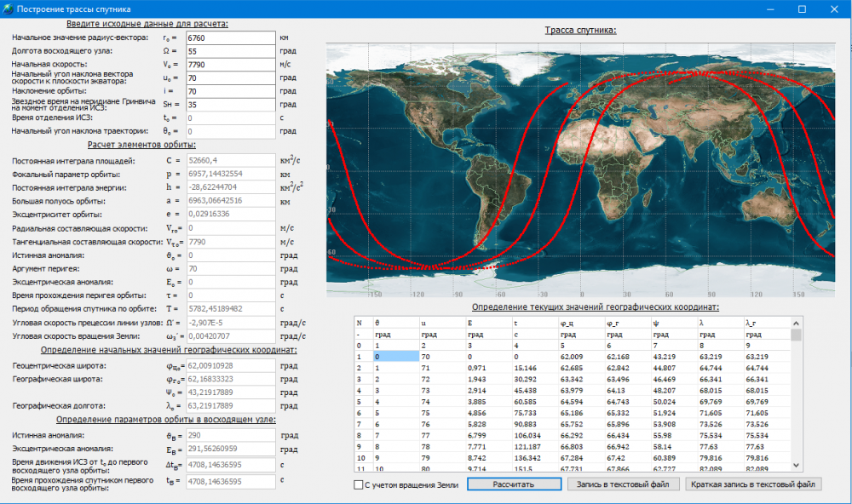The width and height of the screenshot is (852, 504).
Task: Select the orbital period T result field
Action: click(230, 308)
